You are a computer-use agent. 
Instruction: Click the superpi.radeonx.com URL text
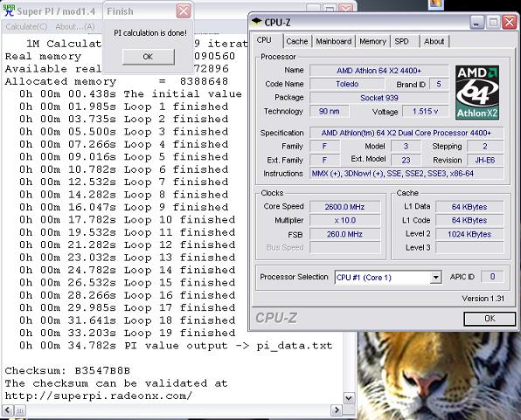tap(99, 396)
